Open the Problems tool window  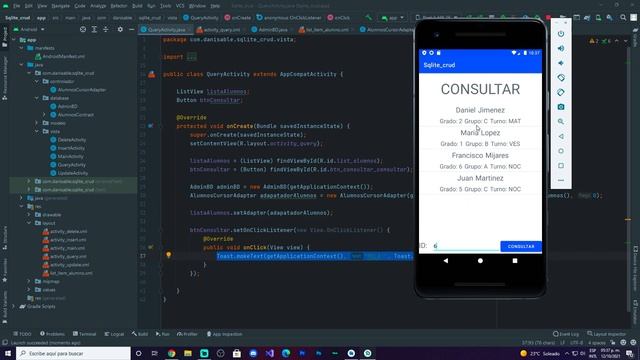tap(52, 334)
